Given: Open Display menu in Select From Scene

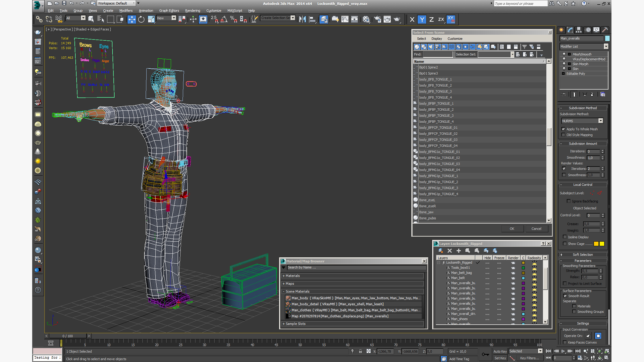Looking at the screenshot, I should coord(436,39).
